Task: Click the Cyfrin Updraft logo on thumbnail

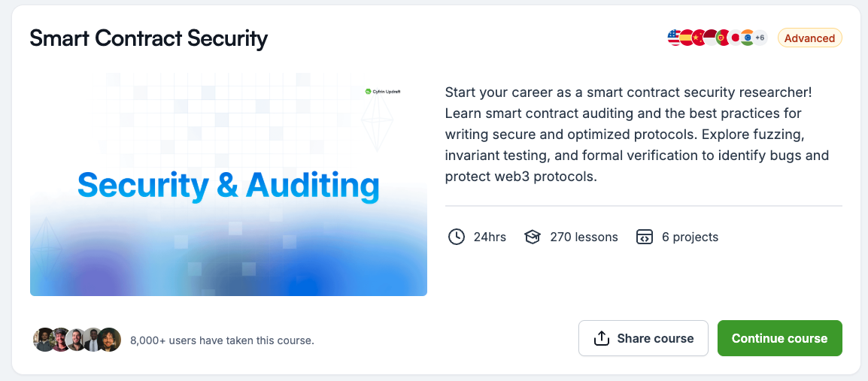Action: (383, 92)
